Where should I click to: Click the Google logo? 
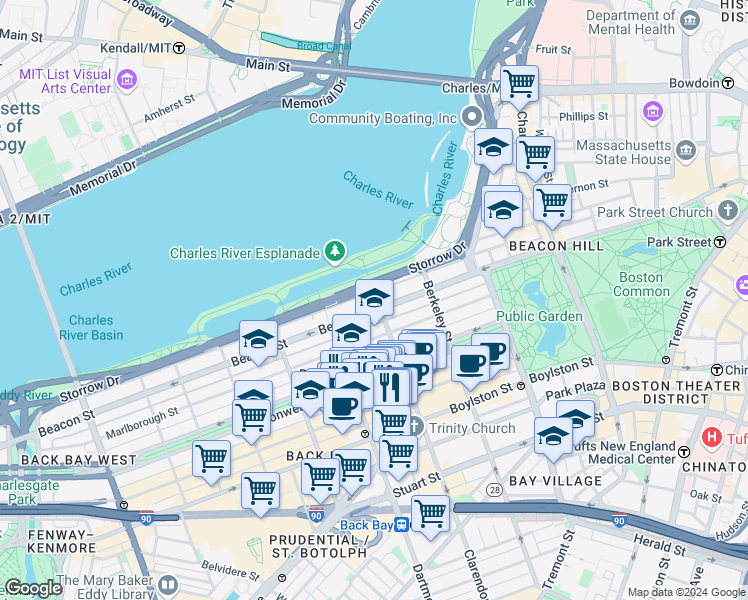click(x=33, y=588)
